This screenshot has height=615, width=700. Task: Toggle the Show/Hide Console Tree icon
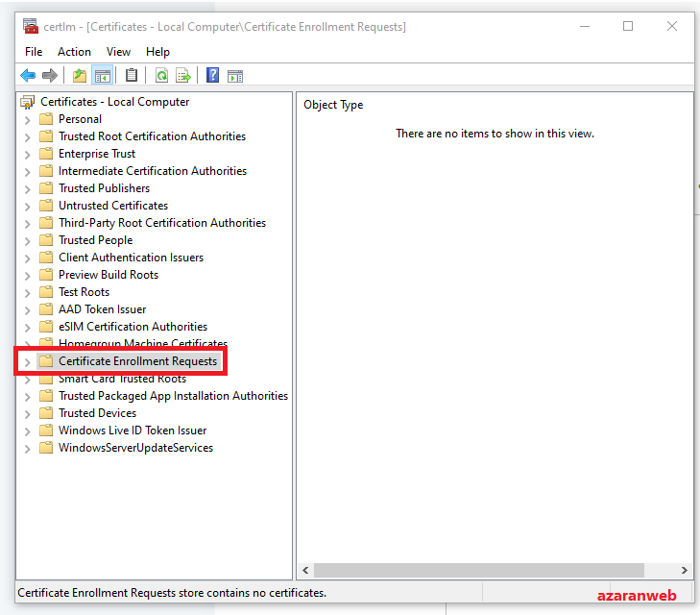pos(103,76)
